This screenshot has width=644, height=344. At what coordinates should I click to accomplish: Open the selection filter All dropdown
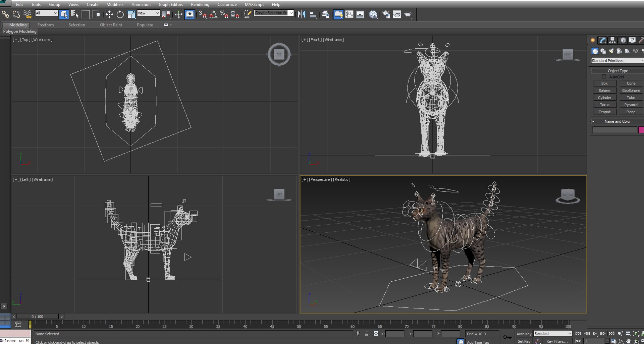coord(46,13)
